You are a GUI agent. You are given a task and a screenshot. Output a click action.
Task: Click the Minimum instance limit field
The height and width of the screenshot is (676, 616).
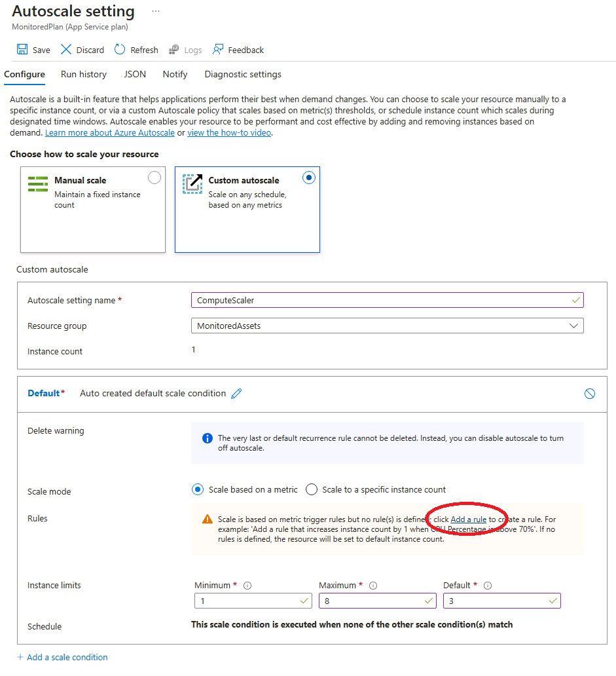(253, 601)
